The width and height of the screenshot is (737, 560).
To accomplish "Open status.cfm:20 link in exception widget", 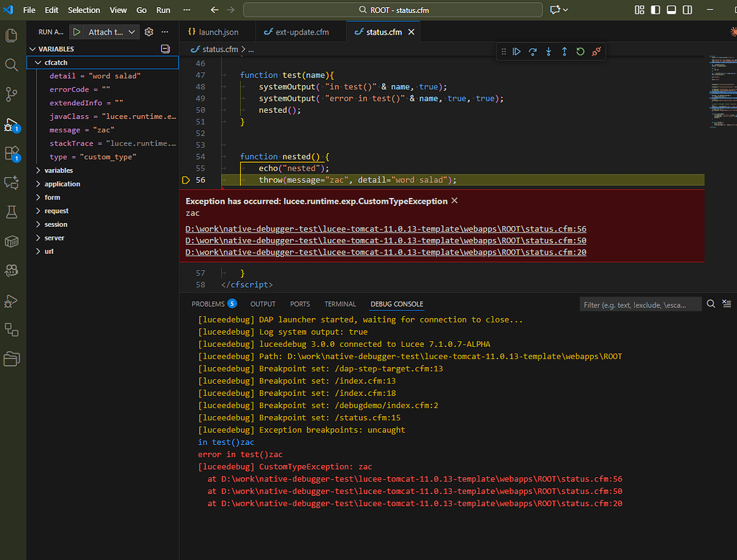I will 386,252.
